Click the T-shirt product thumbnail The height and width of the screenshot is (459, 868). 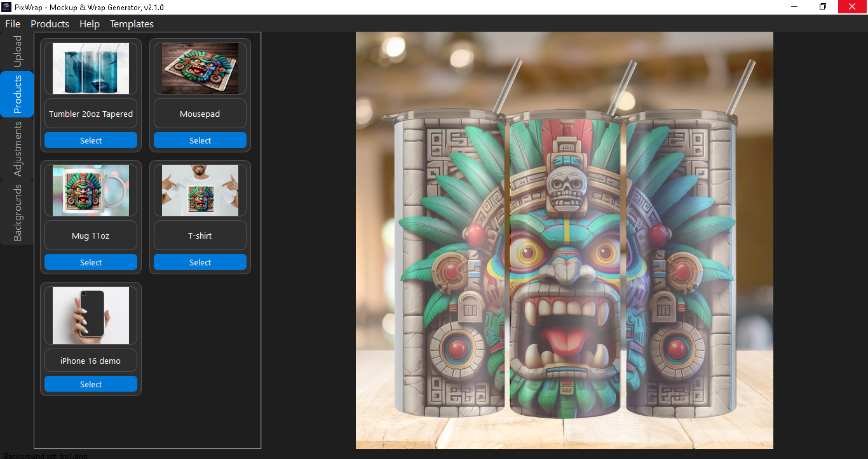pyautogui.click(x=200, y=190)
